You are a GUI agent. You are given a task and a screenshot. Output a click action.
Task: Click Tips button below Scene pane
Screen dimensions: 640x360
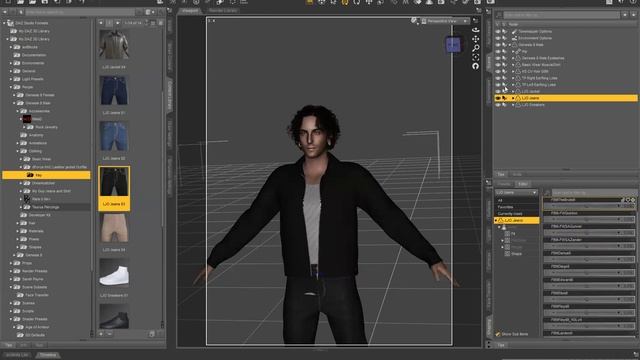501,174
